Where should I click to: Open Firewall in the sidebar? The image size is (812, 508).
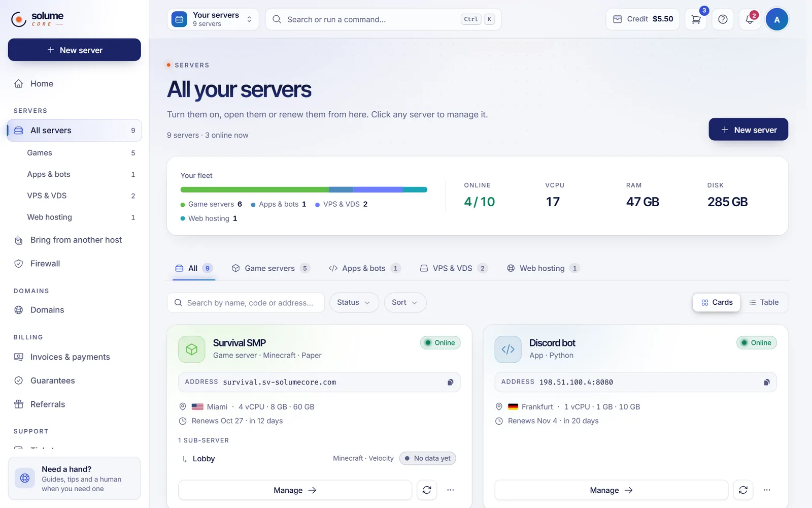74,264
